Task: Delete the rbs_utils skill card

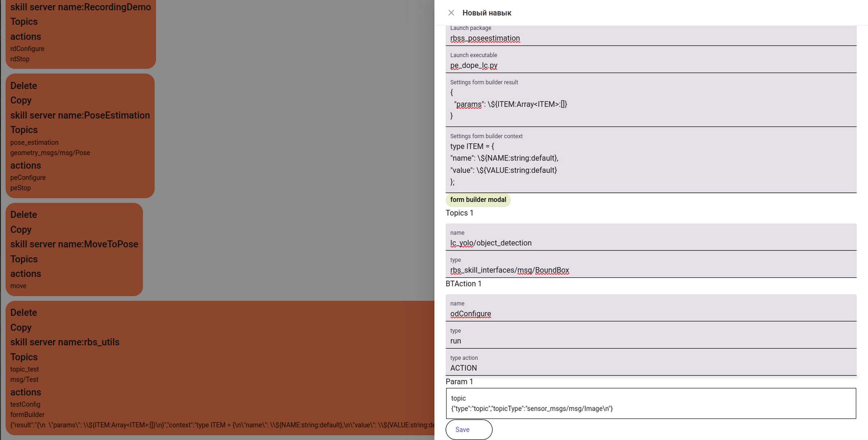Action: 23,313
